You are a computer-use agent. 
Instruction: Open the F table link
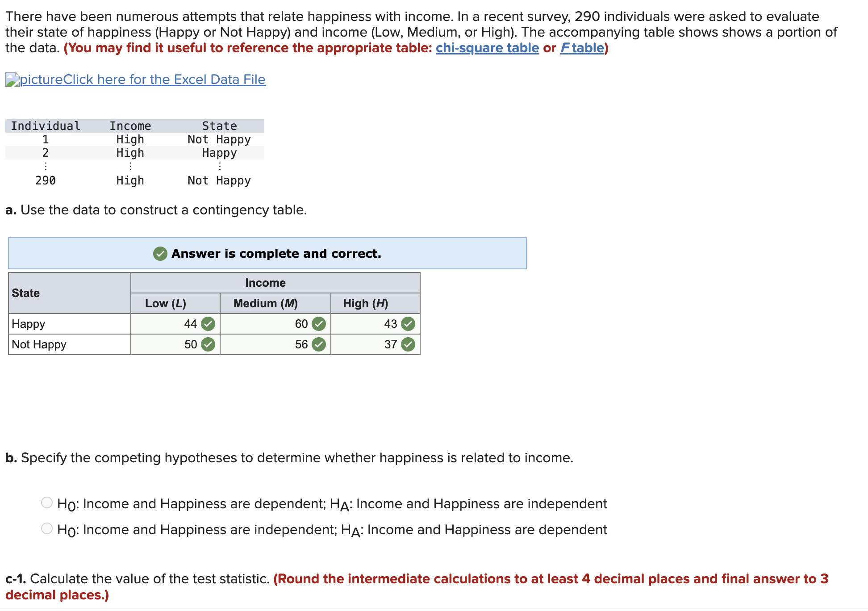(x=582, y=48)
